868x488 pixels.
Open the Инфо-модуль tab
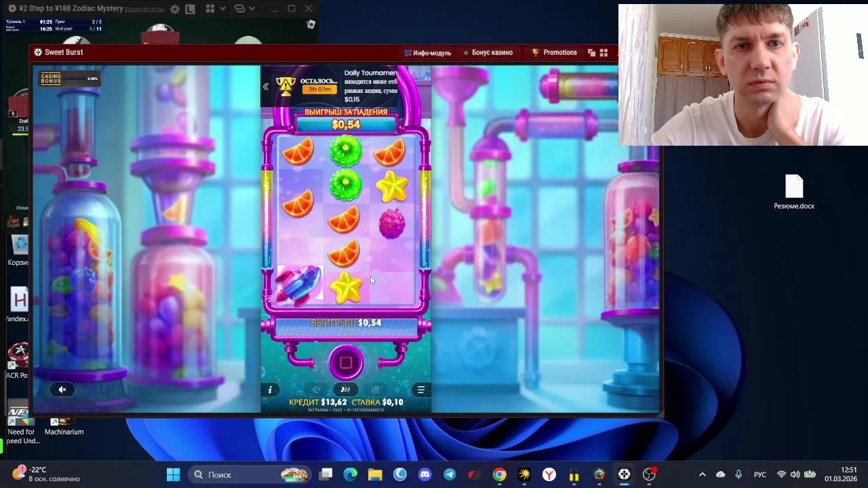point(428,53)
